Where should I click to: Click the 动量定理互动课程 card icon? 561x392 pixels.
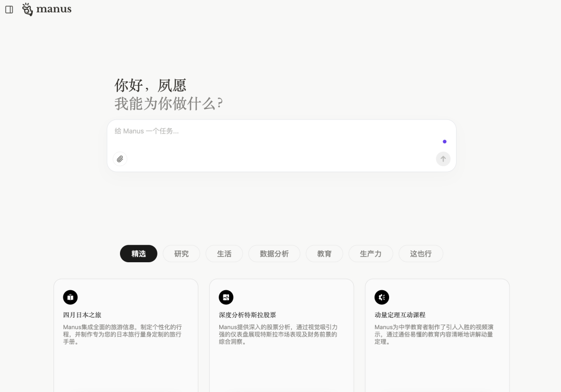point(382,297)
